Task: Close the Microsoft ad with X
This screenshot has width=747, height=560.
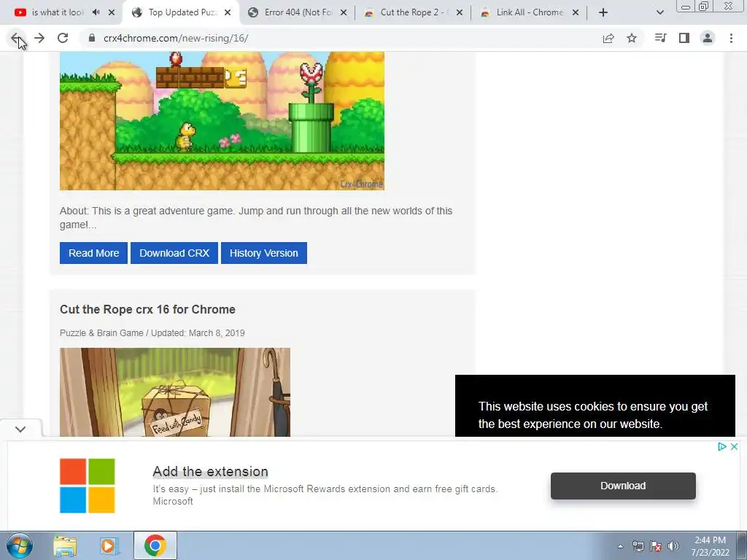Action: 734,447
